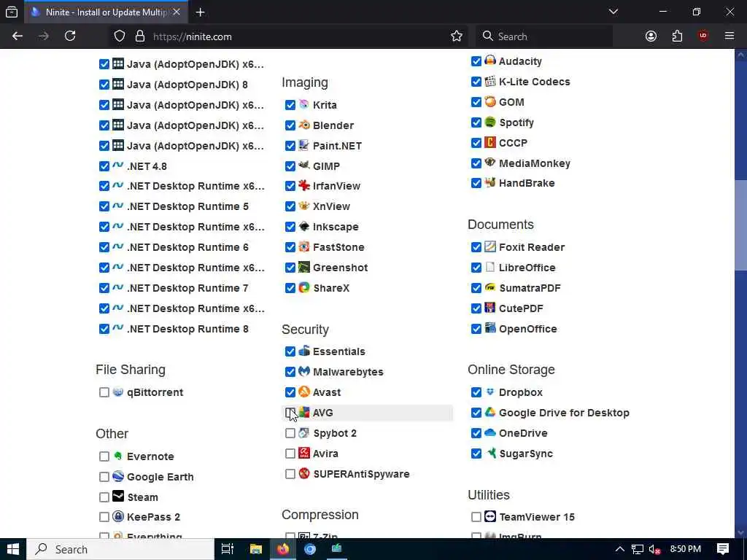Check the KeePass 2 checkbox

[104, 517]
